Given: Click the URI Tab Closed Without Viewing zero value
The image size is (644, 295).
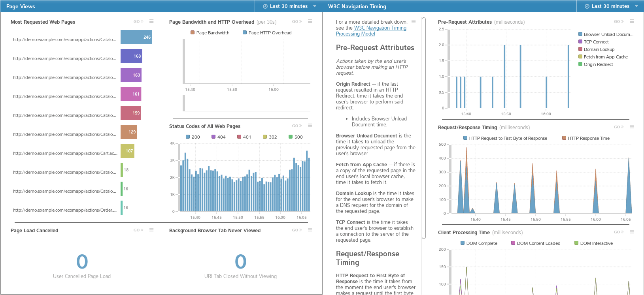Looking at the screenshot, I should [x=241, y=261].
